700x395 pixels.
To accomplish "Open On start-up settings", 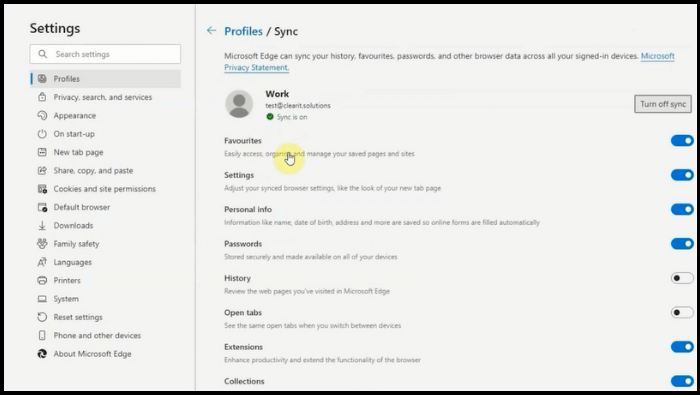I will tap(105, 133).
